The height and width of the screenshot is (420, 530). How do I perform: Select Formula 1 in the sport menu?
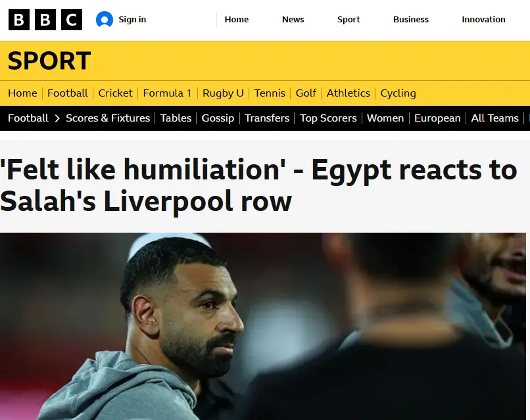[167, 93]
